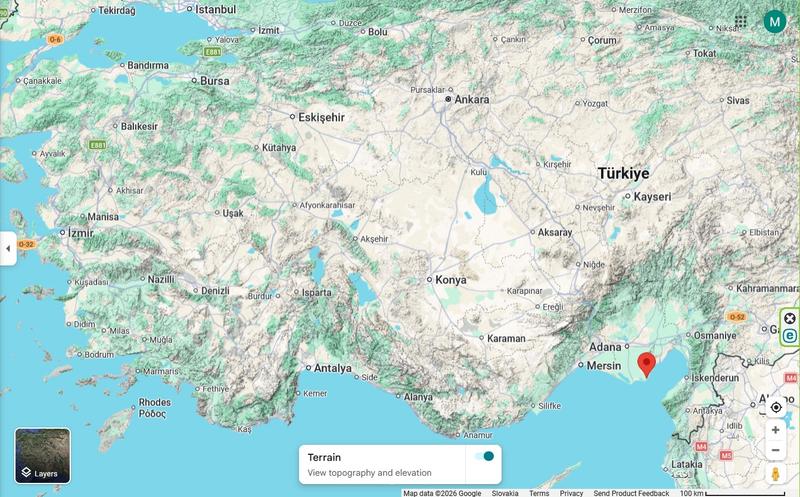Zoom out with the minus button

point(776,450)
